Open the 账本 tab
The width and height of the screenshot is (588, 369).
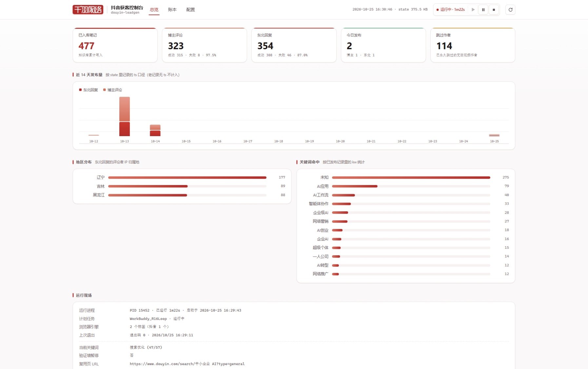[x=172, y=10]
